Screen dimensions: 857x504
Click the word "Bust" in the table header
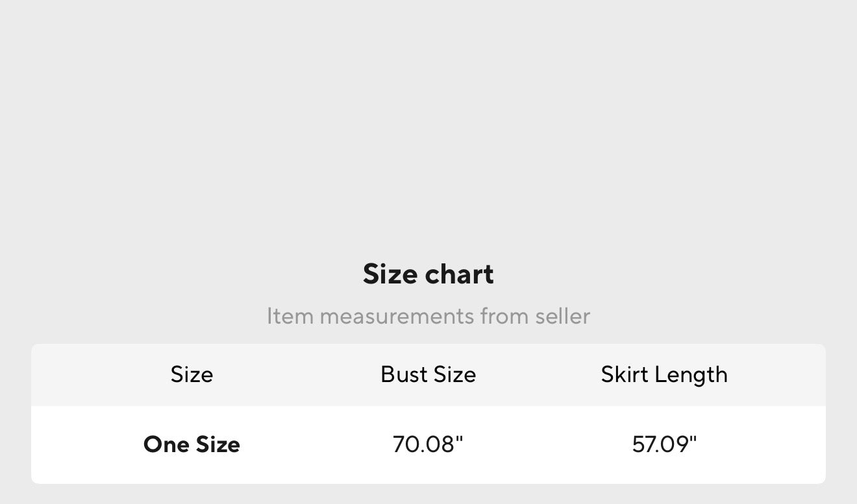click(x=403, y=374)
